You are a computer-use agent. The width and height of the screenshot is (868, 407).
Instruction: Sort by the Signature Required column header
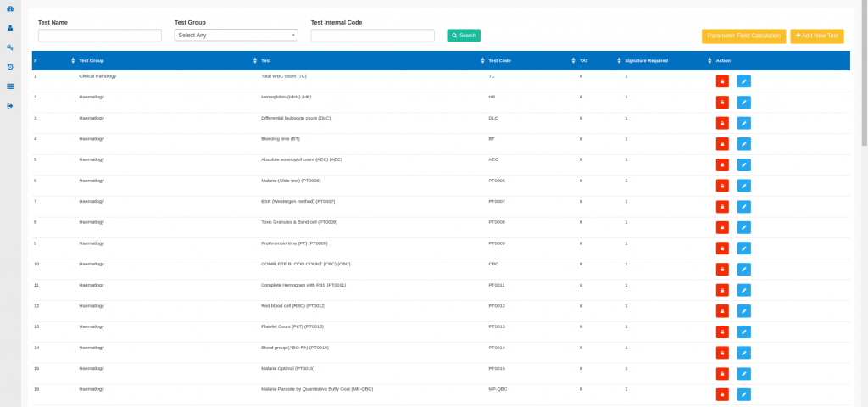pyautogui.click(x=647, y=61)
